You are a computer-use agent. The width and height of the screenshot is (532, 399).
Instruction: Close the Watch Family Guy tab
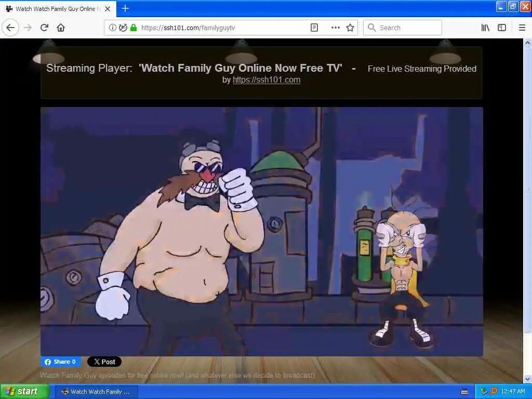click(108, 9)
